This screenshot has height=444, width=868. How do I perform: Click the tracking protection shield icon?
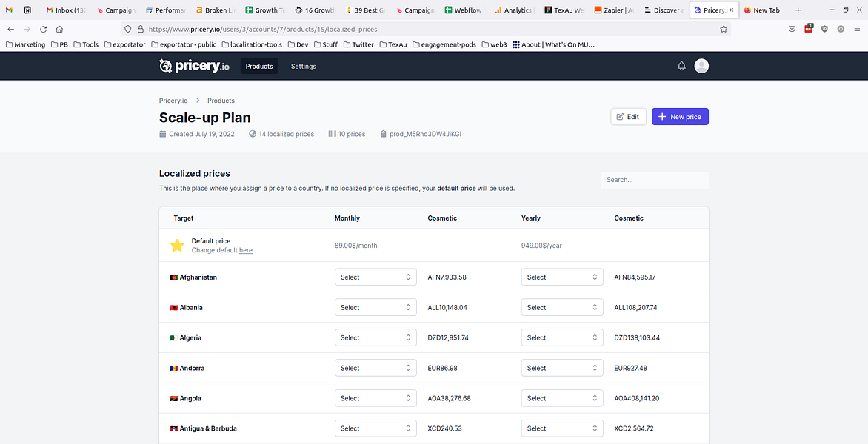coord(128,30)
